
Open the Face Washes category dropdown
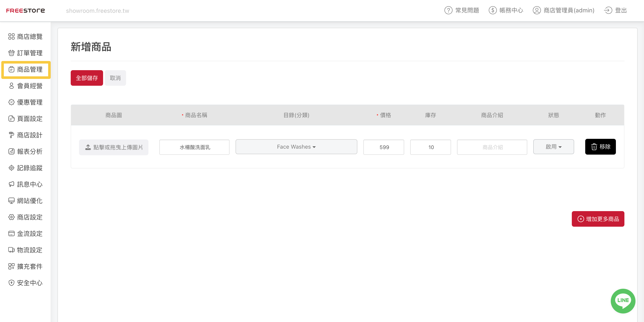296,147
